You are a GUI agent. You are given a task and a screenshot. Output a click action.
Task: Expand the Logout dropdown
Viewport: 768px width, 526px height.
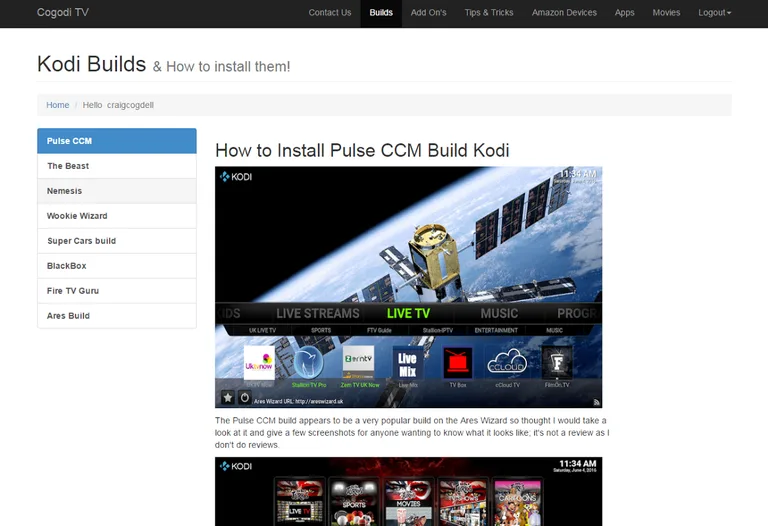click(x=715, y=13)
